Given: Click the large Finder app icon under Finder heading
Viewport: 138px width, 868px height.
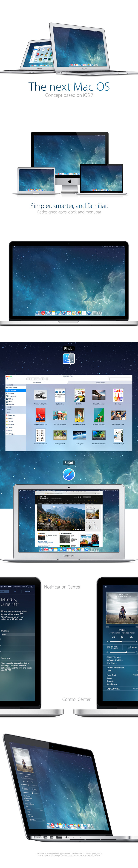Looking at the screenshot, I should [69, 358].
